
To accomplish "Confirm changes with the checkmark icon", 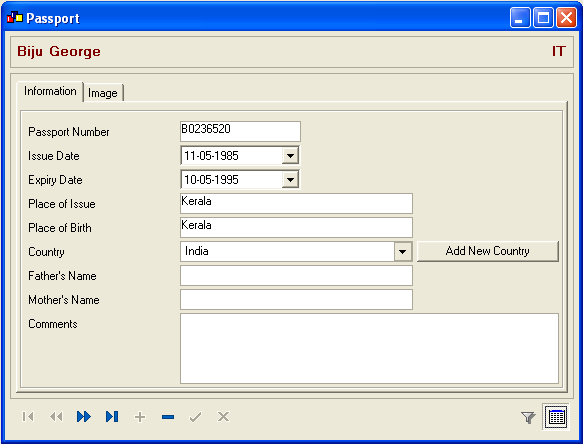I will point(196,417).
